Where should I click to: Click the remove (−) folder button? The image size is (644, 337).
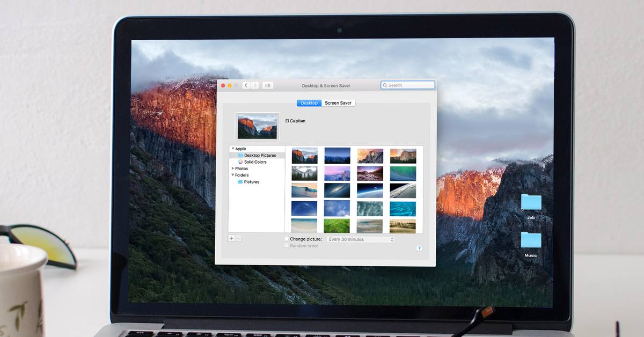tap(237, 238)
